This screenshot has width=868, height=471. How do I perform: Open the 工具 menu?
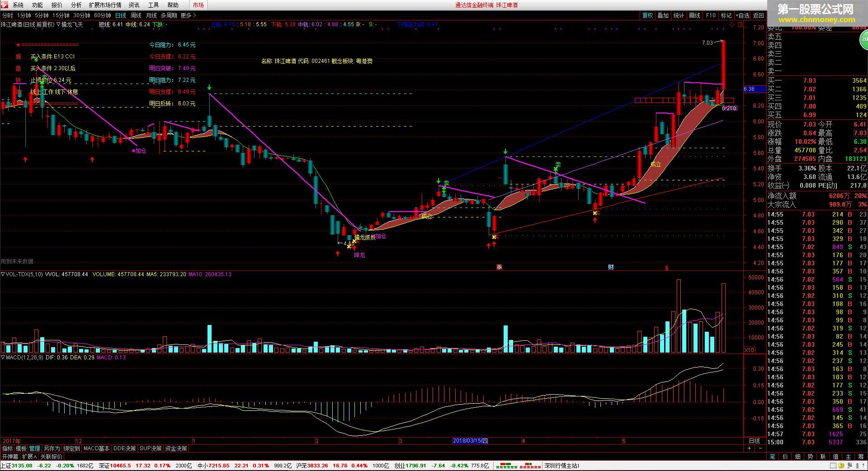pos(153,5)
